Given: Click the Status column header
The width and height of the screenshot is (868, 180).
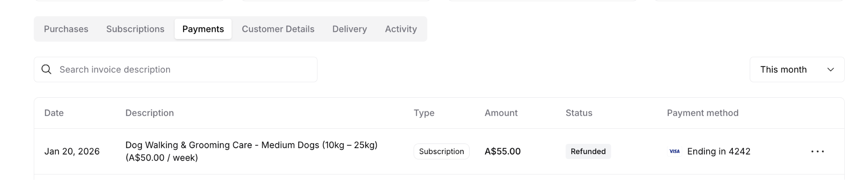Looking at the screenshot, I should [579, 113].
